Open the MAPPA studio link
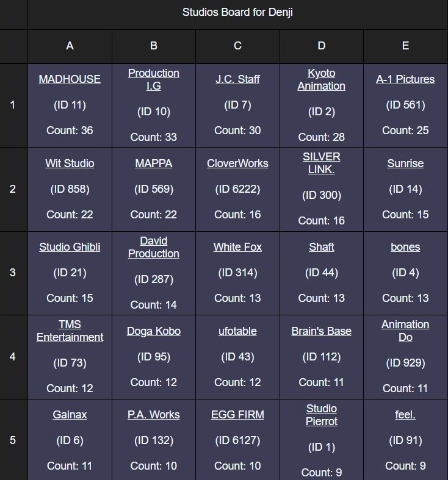The width and height of the screenshot is (448, 480). [154, 163]
